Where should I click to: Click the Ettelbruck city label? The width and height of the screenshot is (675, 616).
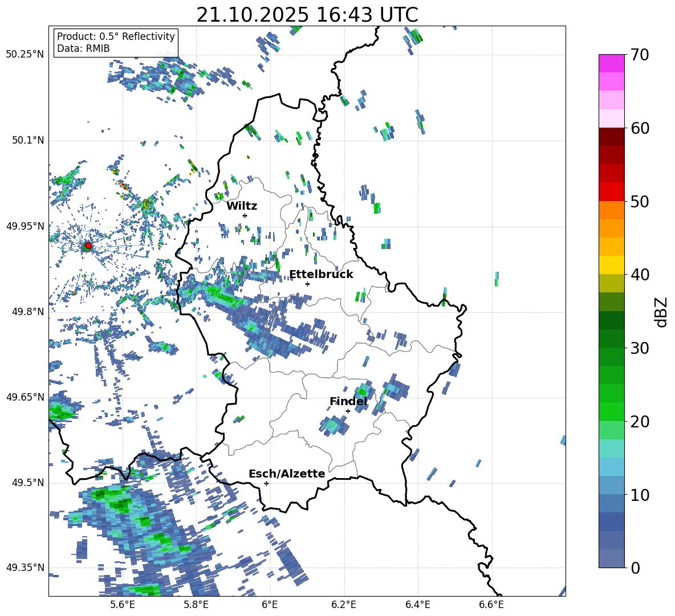coord(321,274)
